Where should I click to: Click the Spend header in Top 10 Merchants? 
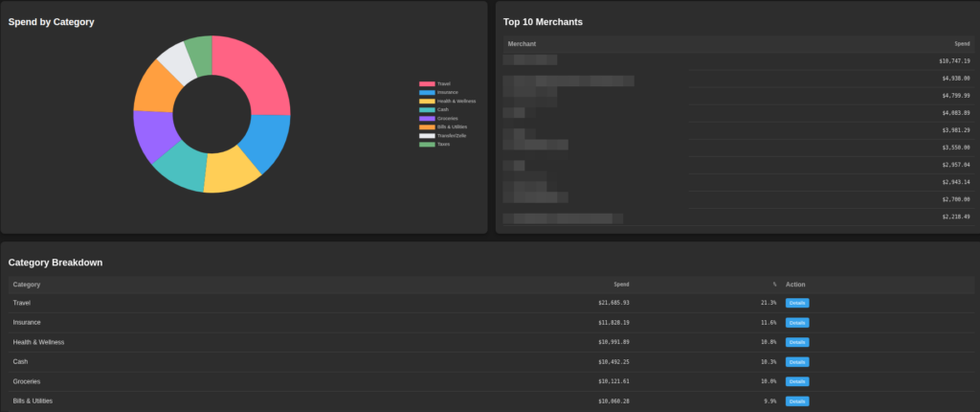pyautogui.click(x=962, y=44)
